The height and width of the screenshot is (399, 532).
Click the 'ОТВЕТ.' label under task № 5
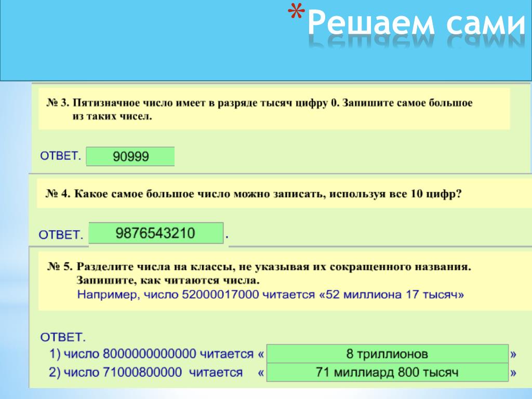[63, 337]
